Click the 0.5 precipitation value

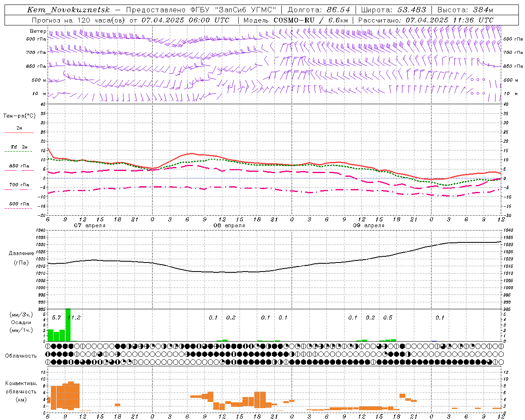click(x=388, y=318)
